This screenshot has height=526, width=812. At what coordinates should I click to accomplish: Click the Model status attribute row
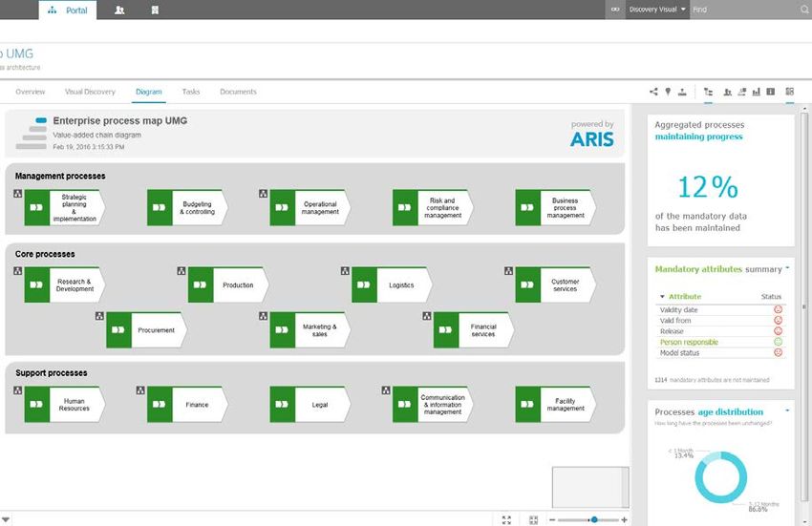720,353
